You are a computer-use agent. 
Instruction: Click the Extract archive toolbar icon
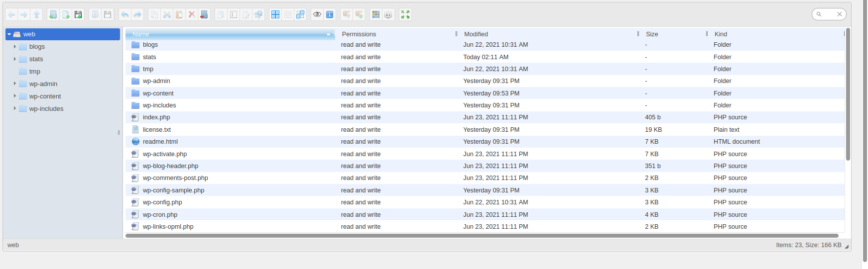pyautogui.click(x=347, y=14)
